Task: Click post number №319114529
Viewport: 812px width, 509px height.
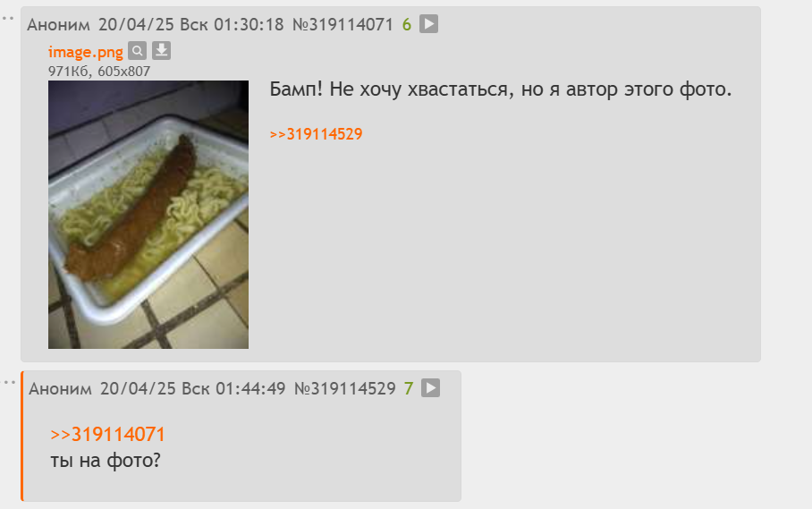Action: [x=345, y=388]
